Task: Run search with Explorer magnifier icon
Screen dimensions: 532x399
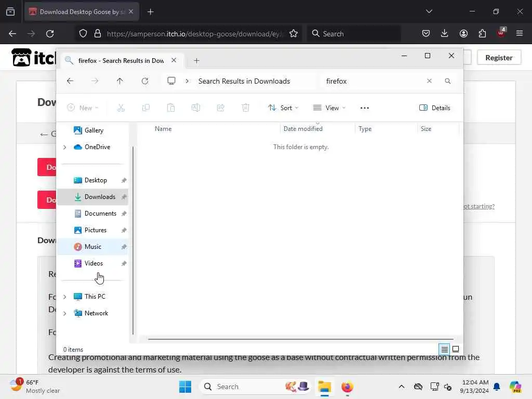Action: point(447,81)
